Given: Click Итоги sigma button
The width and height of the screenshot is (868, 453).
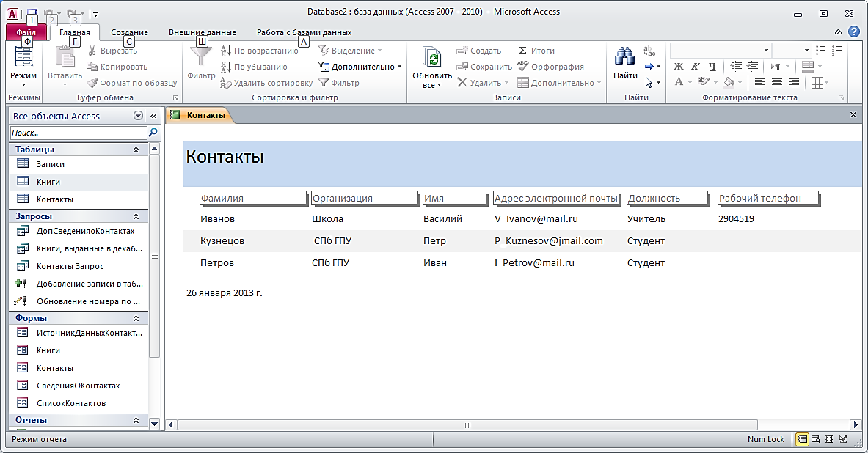Looking at the screenshot, I should pyautogui.click(x=536, y=51).
